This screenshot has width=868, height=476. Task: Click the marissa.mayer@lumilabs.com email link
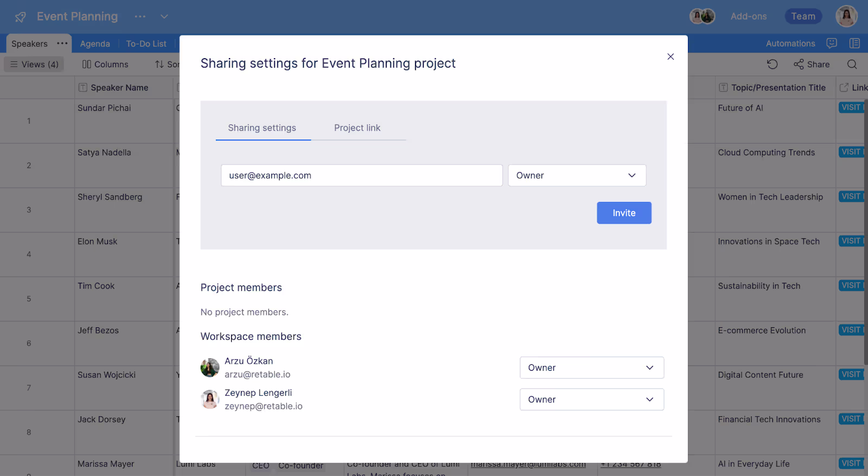point(528,465)
